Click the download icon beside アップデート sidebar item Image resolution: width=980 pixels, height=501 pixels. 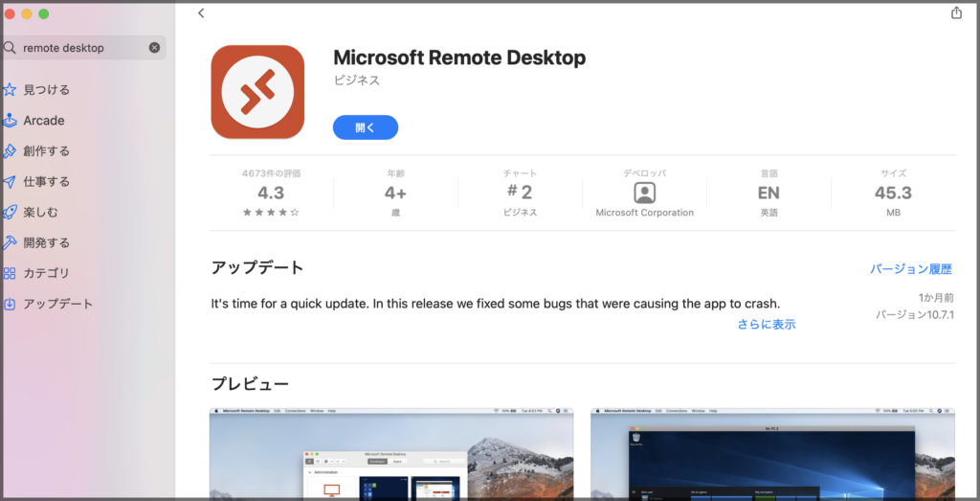pos(10,304)
